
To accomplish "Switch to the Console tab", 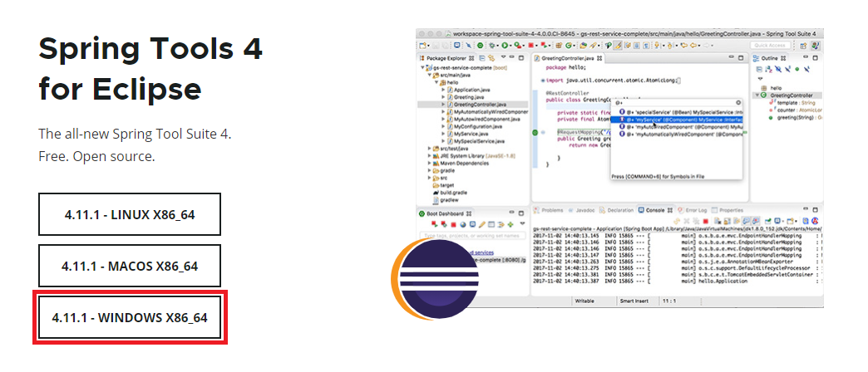I will pyautogui.click(x=655, y=210).
